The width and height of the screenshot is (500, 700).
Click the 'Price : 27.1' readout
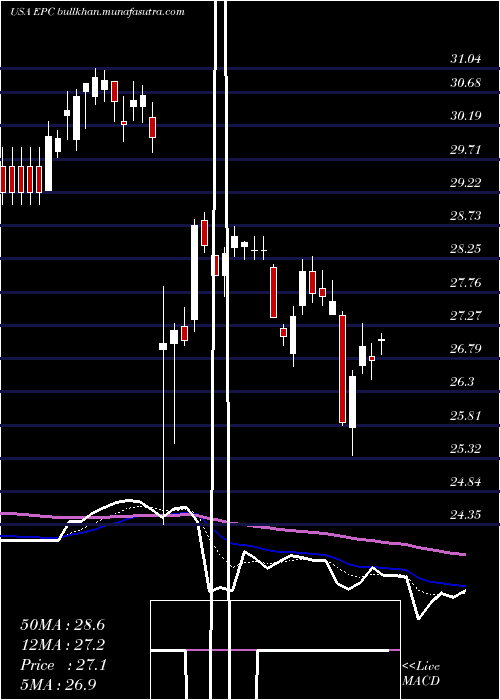pyautogui.click(x=63, y=665)
